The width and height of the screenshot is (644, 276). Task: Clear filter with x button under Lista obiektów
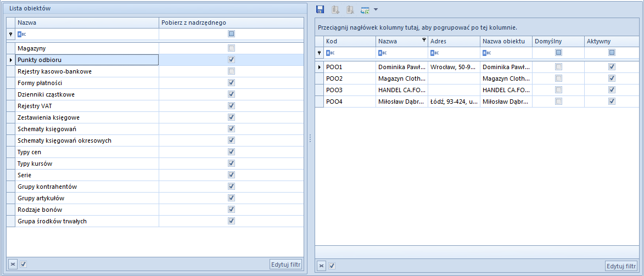click(13, 264)
